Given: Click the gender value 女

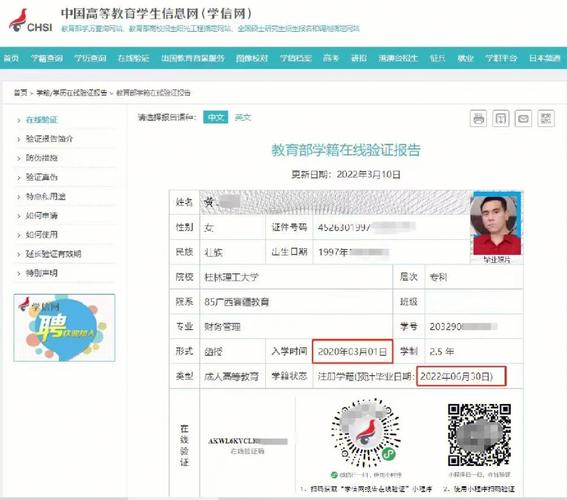Looking at the screenshot, I should click(x=209, y=228).
